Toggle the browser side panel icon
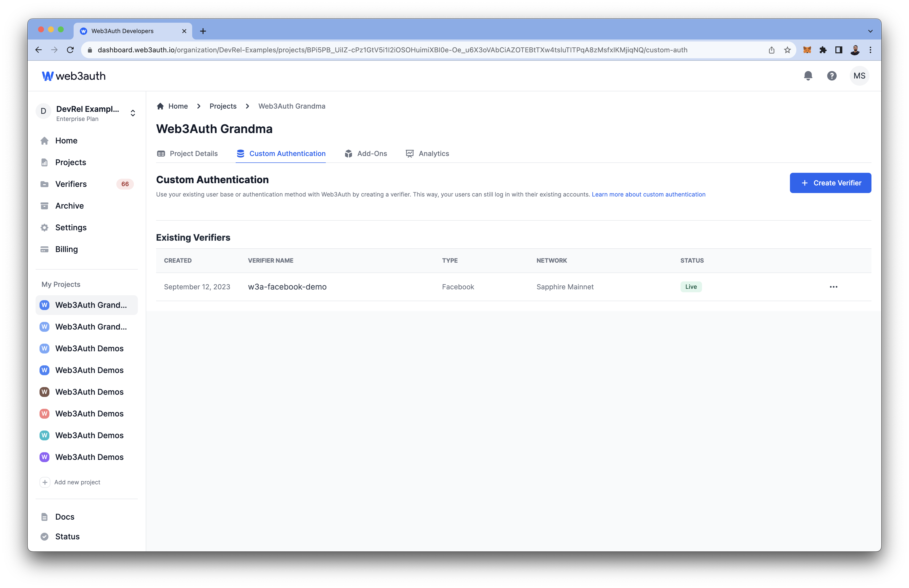909x588 pixels. pos(839,50)
